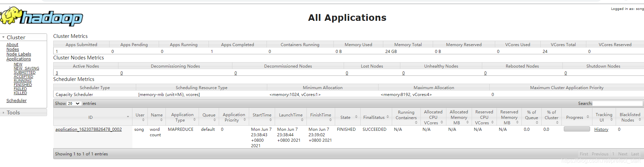Open Lost Nodes count link
644x167 pixels.
[x=347, y=73]
